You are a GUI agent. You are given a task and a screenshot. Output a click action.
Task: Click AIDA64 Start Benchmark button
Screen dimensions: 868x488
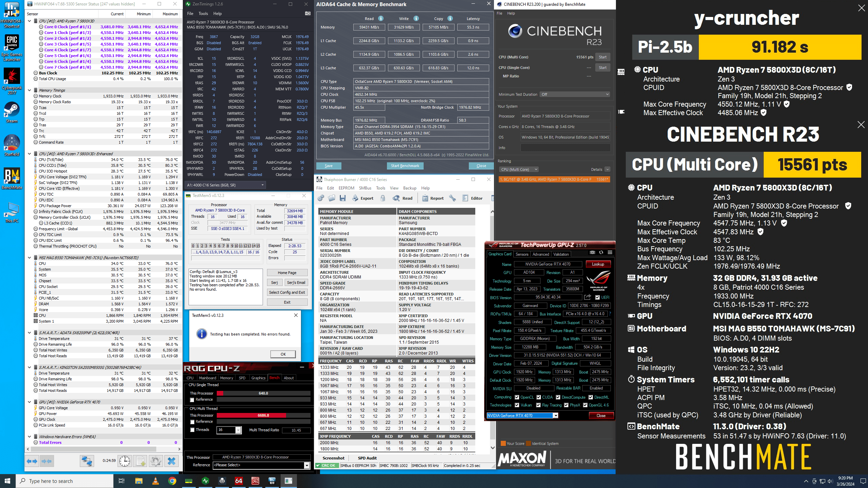(405, 166)
